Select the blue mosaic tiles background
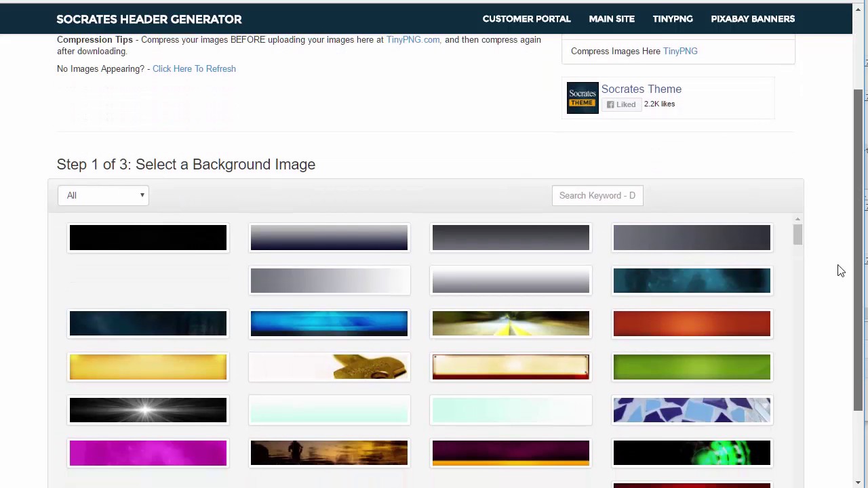This screenshot has width=868, height=488. (x=692, y=410)
